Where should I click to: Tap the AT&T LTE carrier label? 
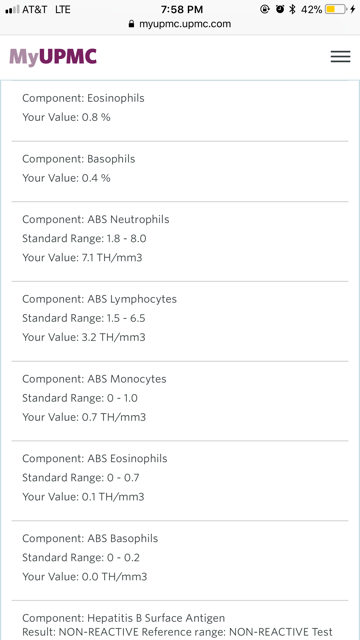(x=46, y=9)
